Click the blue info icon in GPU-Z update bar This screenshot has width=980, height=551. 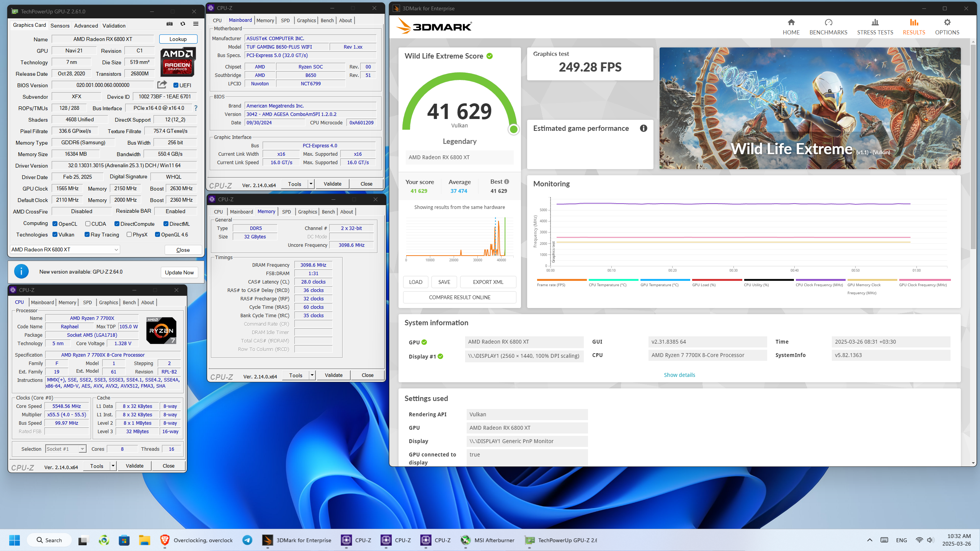tap(21, 272)
